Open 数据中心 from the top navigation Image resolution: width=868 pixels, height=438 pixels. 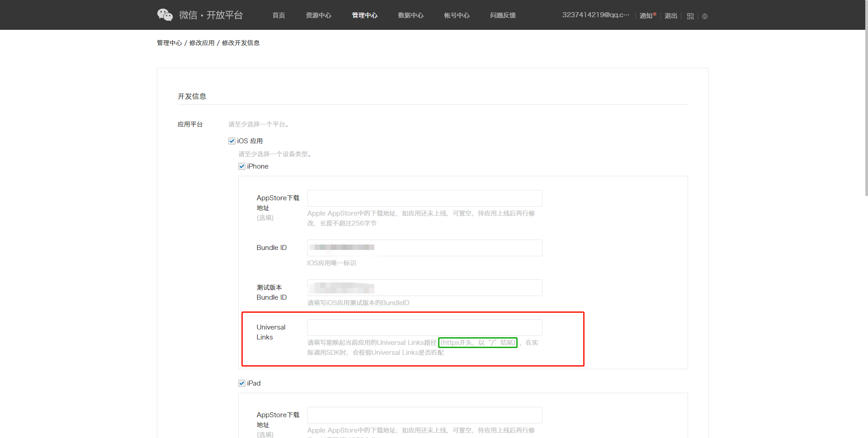click(x=410, y=15)
